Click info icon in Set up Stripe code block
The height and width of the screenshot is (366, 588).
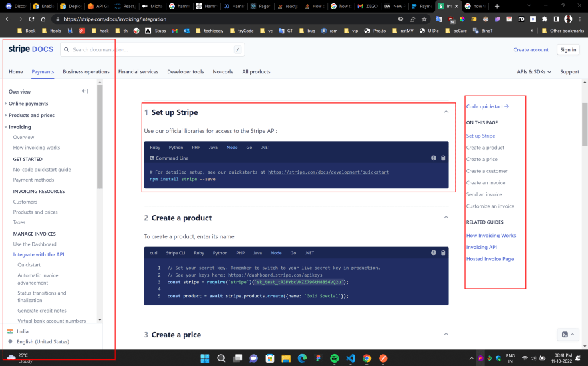click(x=434, y=158)
